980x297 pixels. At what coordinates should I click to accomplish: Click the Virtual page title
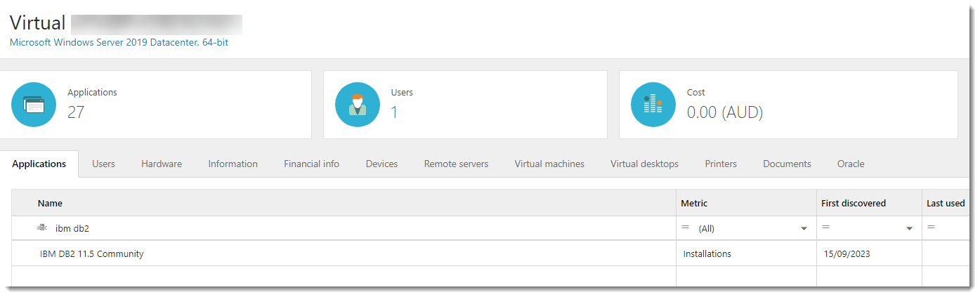tap(38, 22)
